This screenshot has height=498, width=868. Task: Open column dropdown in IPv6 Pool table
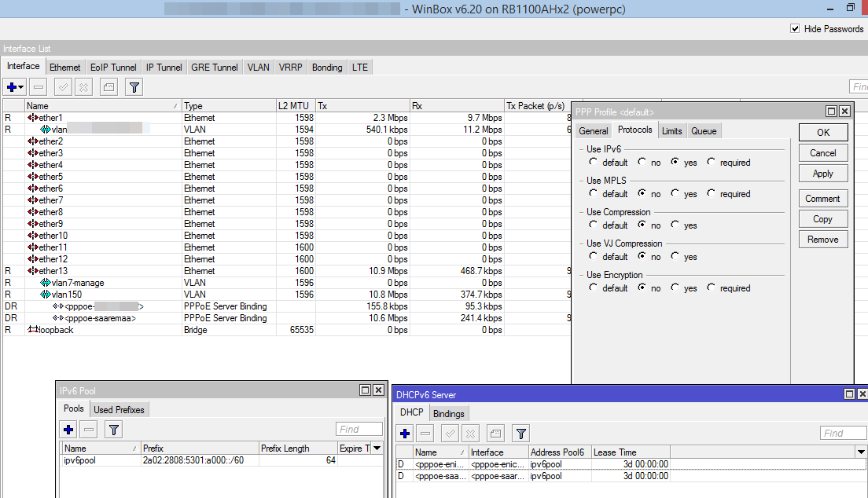click(377, 449)
